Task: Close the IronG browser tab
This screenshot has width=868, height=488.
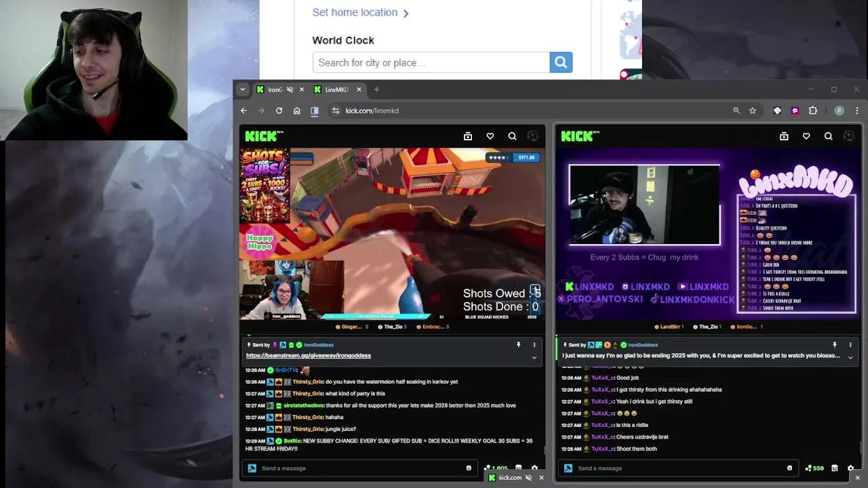Action: point(302,89)
